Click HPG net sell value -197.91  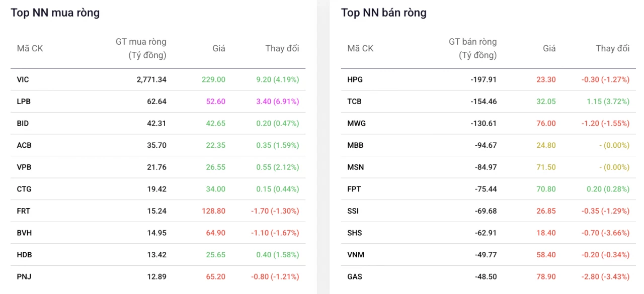pyautogui.click(x=484, y=79)
